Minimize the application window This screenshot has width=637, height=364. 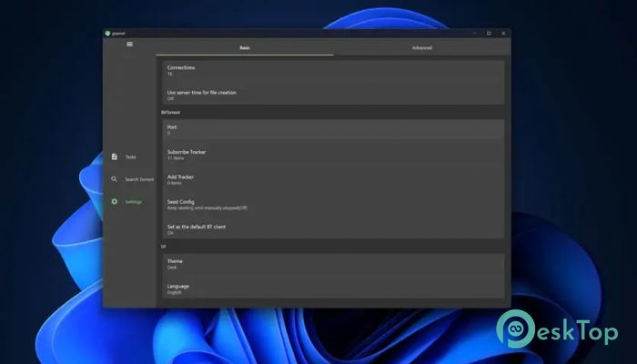point(474,34)
